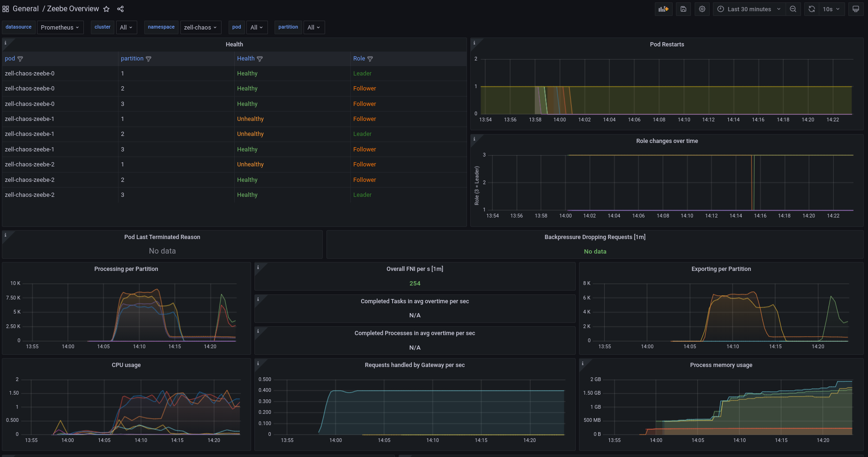Viewport: 868px width, 457px height.
Task: Open Process memory usage title menu
Action: [x=721, y=365]
